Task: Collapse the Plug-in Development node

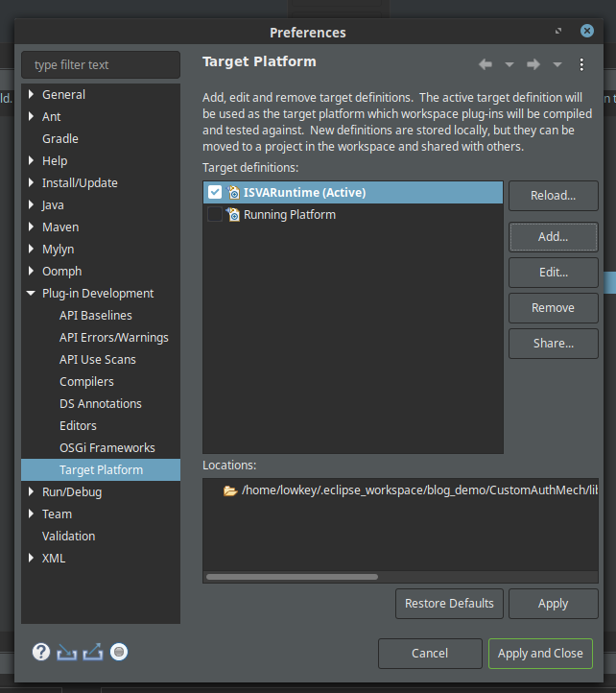Action: coord(31,293)
